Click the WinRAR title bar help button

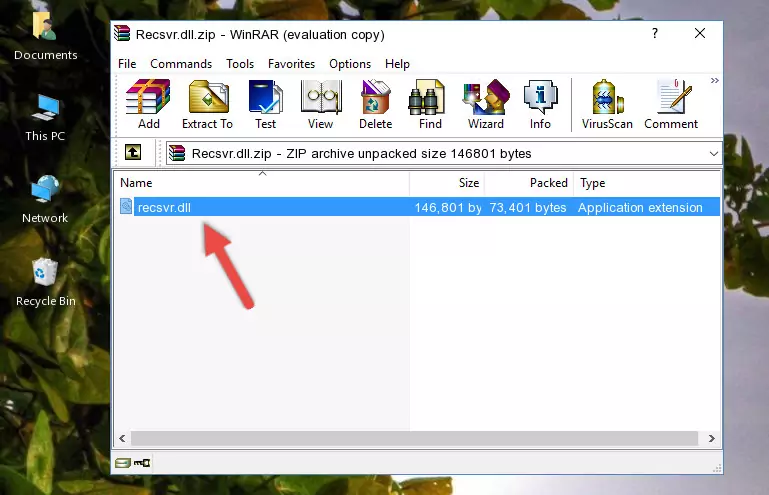[655, 33]
